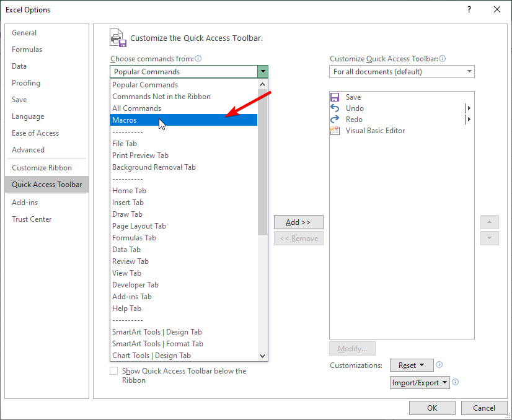Open the Quick Access Toolbar category

point(46,185)
